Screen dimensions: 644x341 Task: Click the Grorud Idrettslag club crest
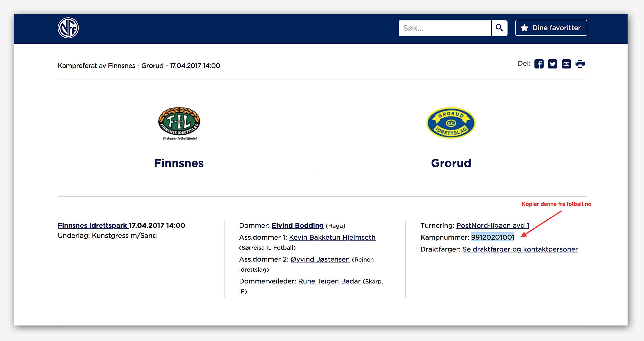tap(451, 123)
